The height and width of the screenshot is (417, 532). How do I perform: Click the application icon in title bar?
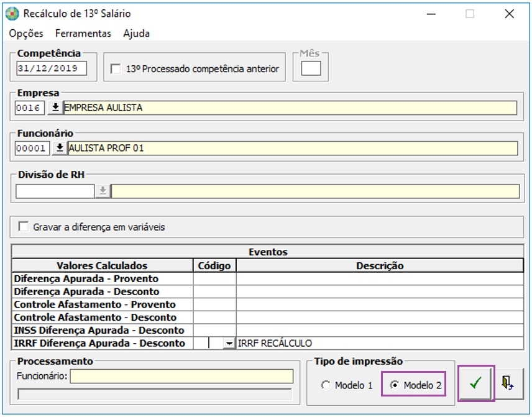click(12, 14)
